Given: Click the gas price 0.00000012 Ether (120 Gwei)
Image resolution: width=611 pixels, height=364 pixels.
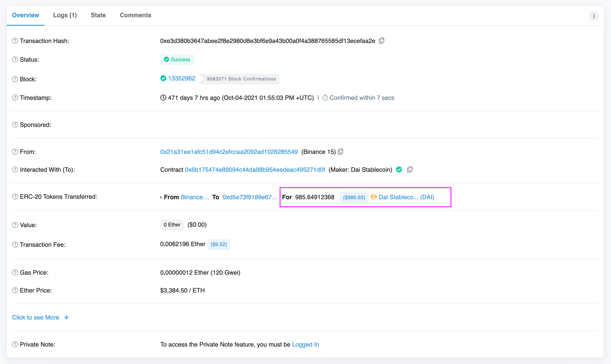Looking at the screenshot, I should pyautogui.click(x=200, y=272).
